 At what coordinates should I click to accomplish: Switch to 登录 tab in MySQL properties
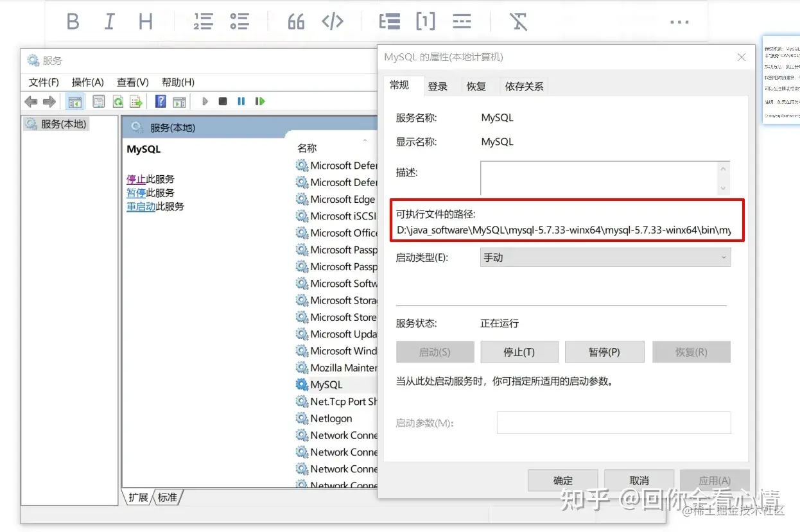(x=438, y=86)
